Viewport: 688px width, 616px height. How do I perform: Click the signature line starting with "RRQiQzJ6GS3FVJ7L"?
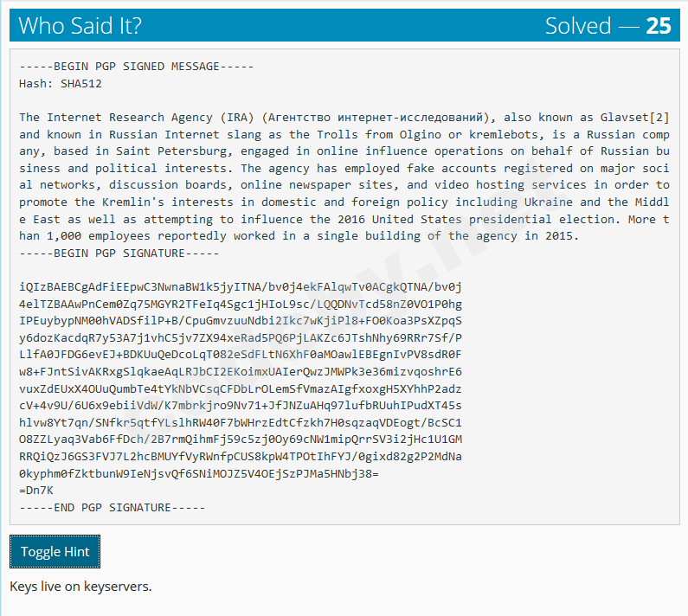click(241, 456)
